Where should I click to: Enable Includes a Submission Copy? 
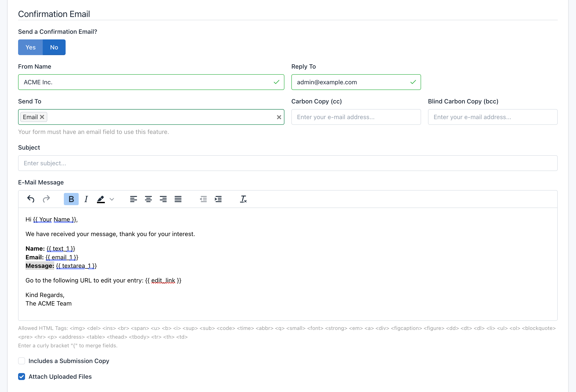pyautogui.click(x=22, y=361)
